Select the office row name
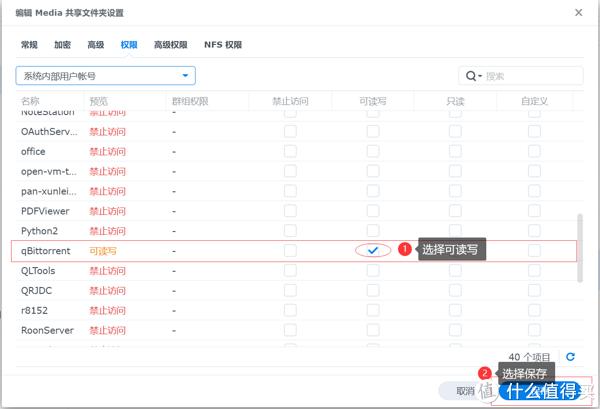Image resolution: width=600 pixels, height=409 pixels. click(33, 151)
